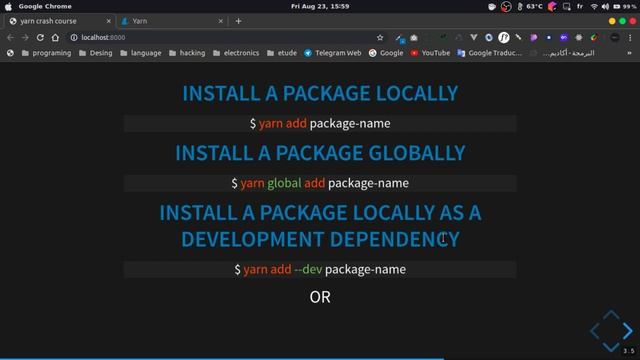
Task: Go back to the previous page
Action: (10, 38)
